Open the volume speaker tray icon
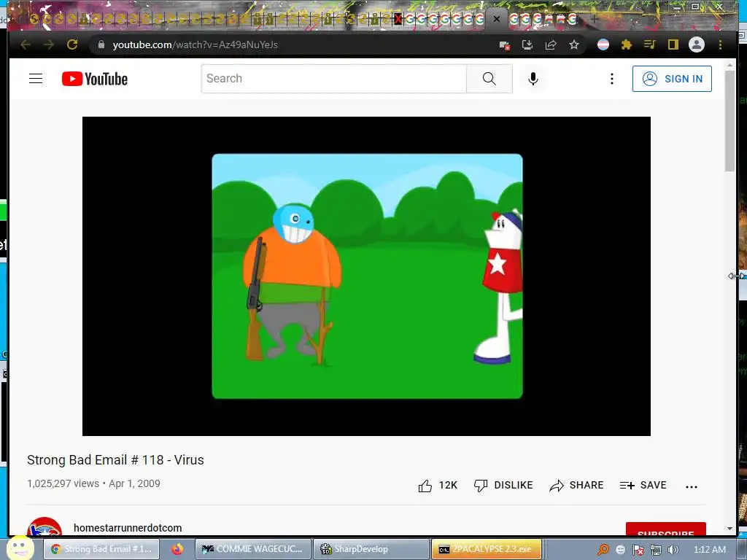The height and width of the screenshot is (560, 747). 673,550
